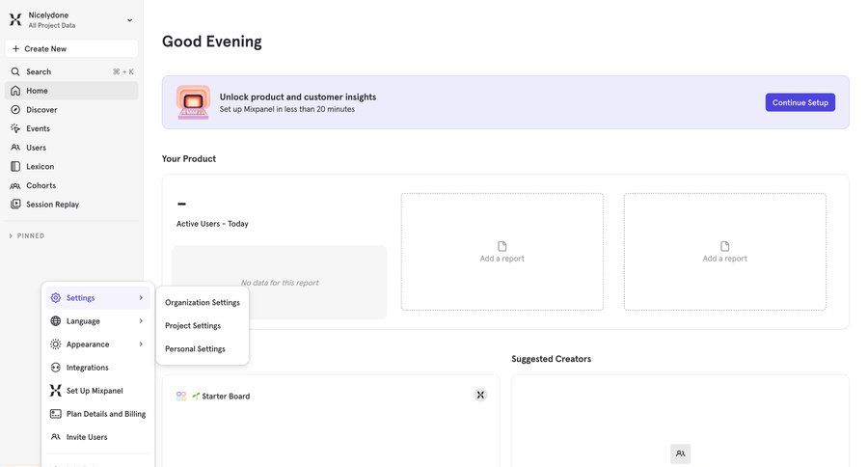Click the Lexicon book icon
868x467 pixels.
click(15, 166)
